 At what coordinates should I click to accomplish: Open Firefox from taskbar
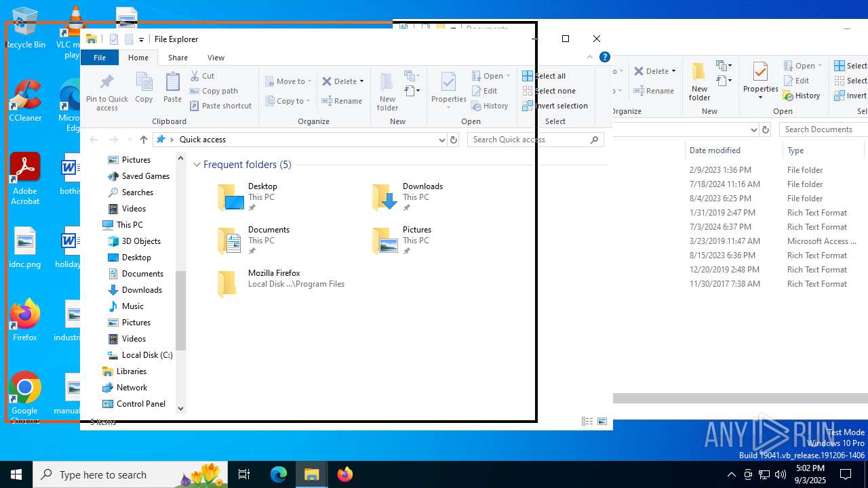[x=344, y=474]
